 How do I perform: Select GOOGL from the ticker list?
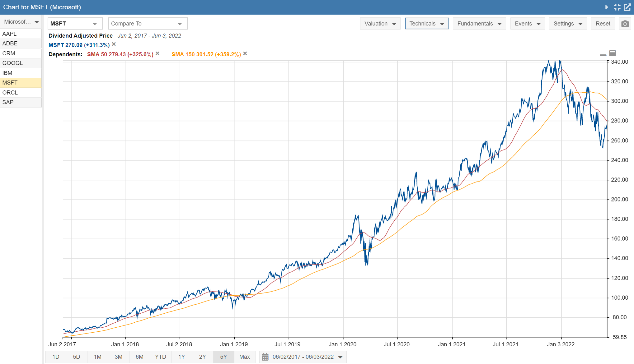[x=21, y=63]
